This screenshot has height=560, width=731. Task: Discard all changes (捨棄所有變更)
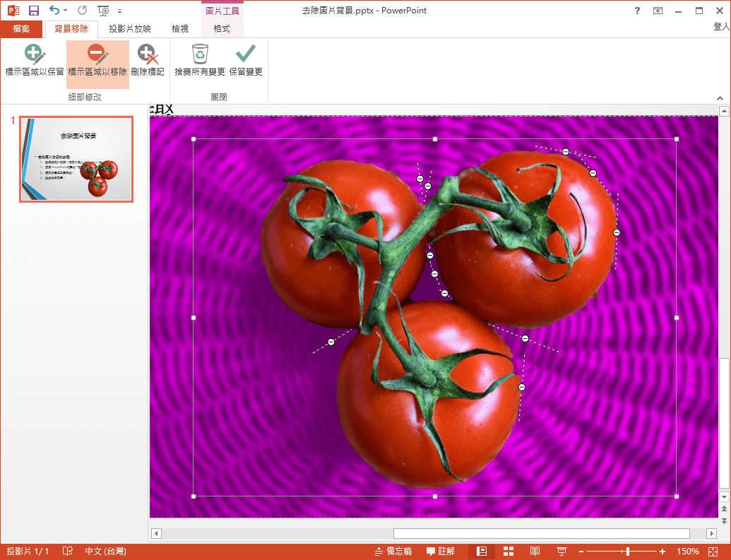point(200,61)
